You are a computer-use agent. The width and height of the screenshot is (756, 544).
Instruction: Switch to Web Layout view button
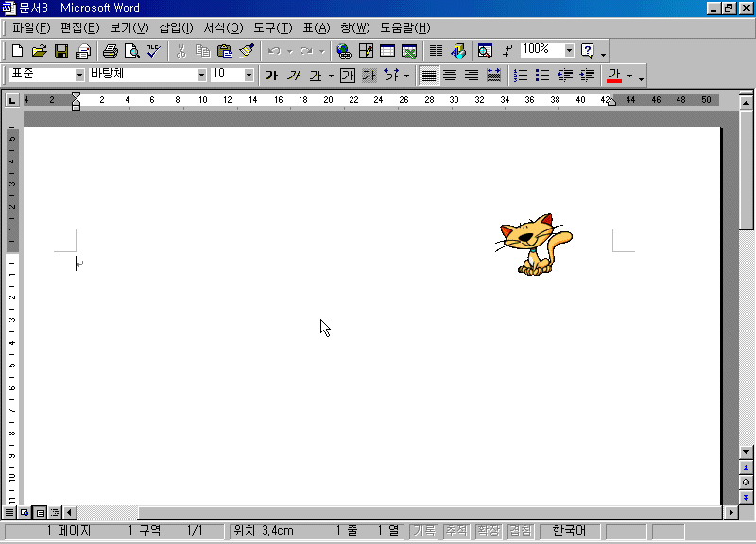25,512
